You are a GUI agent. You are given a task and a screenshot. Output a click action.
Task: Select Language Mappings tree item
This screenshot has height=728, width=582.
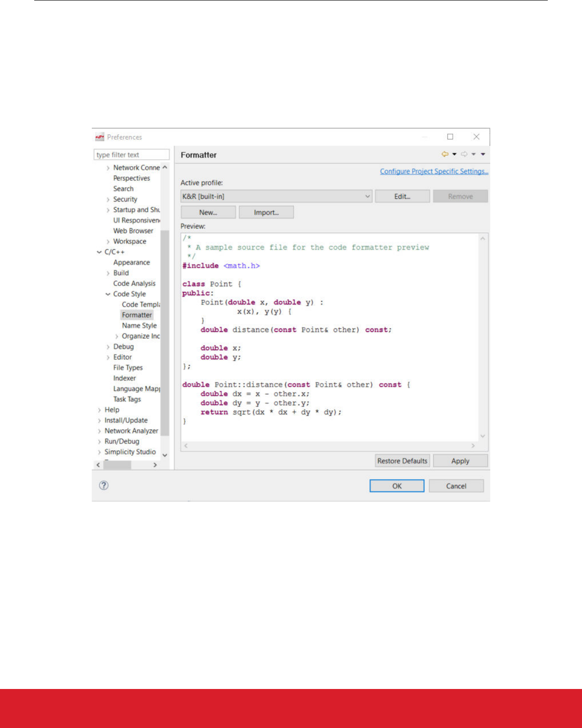[136, 389]
